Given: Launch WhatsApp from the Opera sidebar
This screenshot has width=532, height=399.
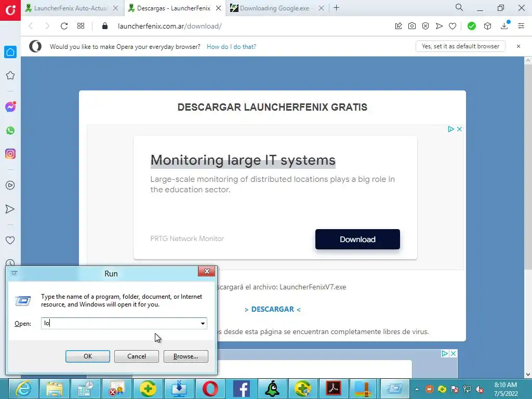Looking at the screenshot, I should (x=10, y=130).
